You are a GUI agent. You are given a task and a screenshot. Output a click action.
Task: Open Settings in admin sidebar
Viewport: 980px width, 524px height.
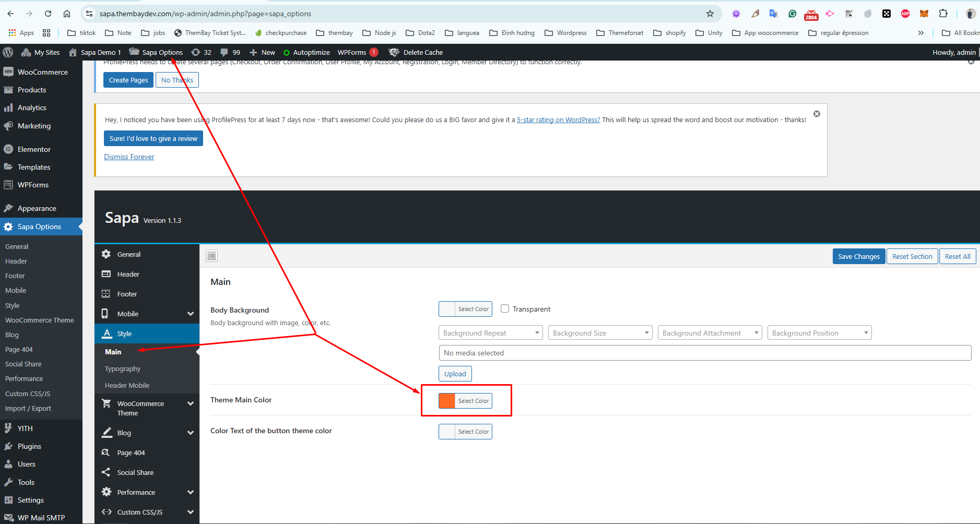(41, 500)
